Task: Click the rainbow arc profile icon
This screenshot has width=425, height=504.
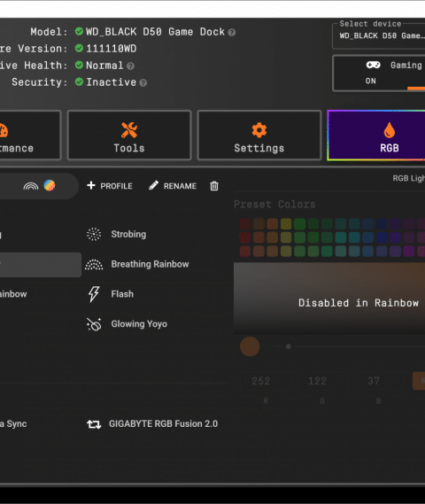Action: pyautogui.click(x=31, y=186)
